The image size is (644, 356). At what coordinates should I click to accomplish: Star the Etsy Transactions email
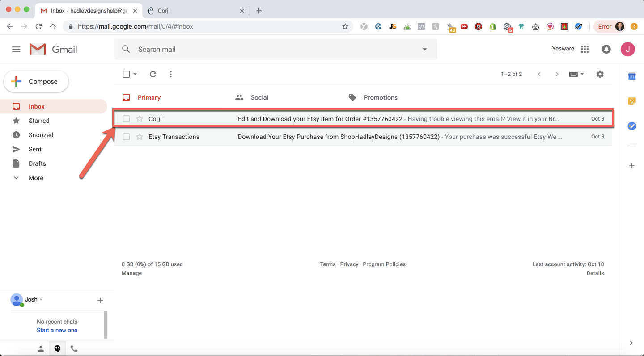[x=140, y=137]
